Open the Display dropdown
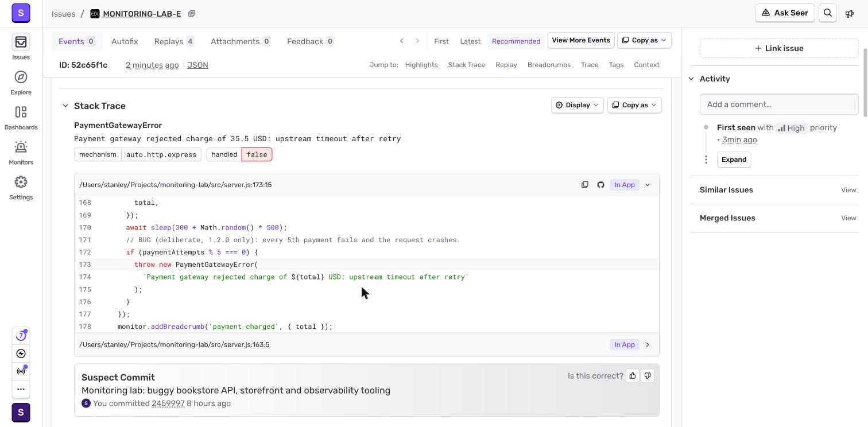This screenshot has width=868, height=427. pyautogui.click(x=577, y=105)
